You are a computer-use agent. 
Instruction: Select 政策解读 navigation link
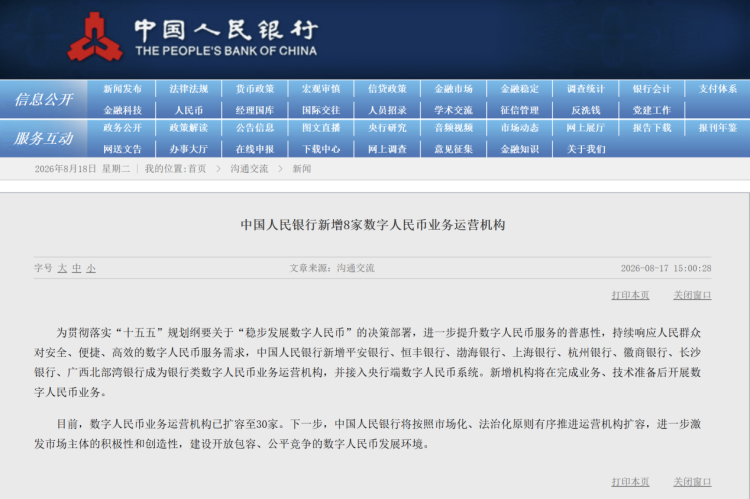(x=188, y=128)
